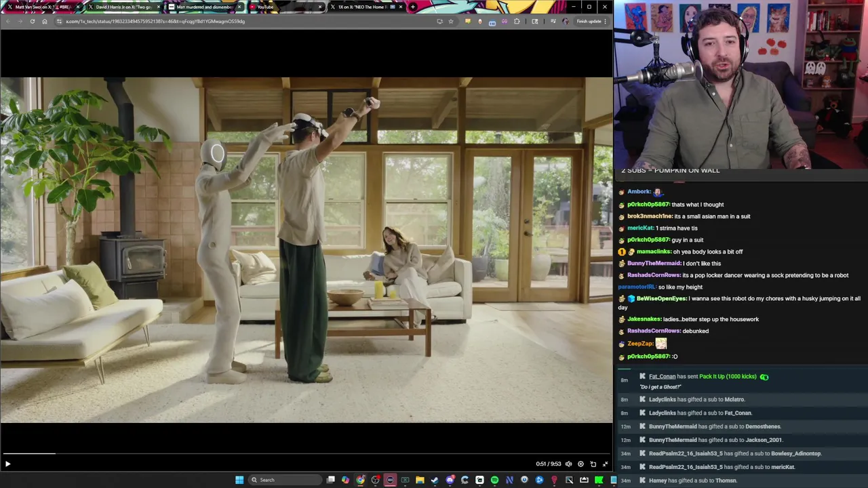Click the BeWiseOpenEyes chat username
The width and height of the screenshot is (868, 488).
click(x=661, y=298)
